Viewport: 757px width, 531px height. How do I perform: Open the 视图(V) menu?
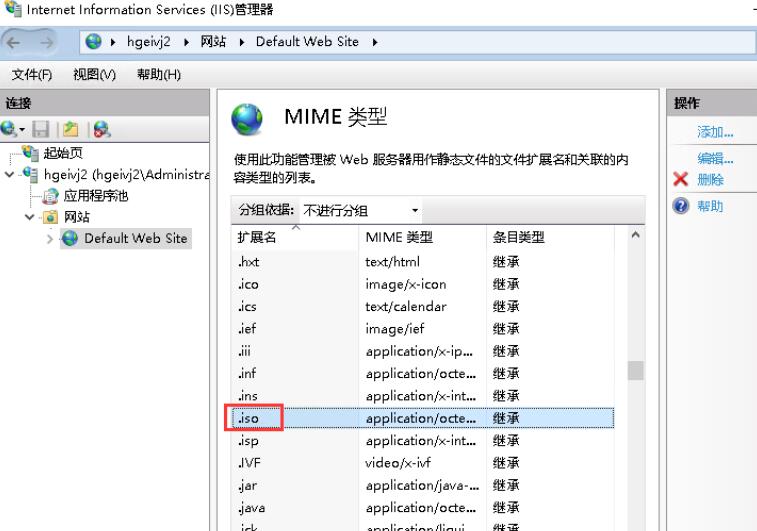pyautogui.click(x=95, y=75)
